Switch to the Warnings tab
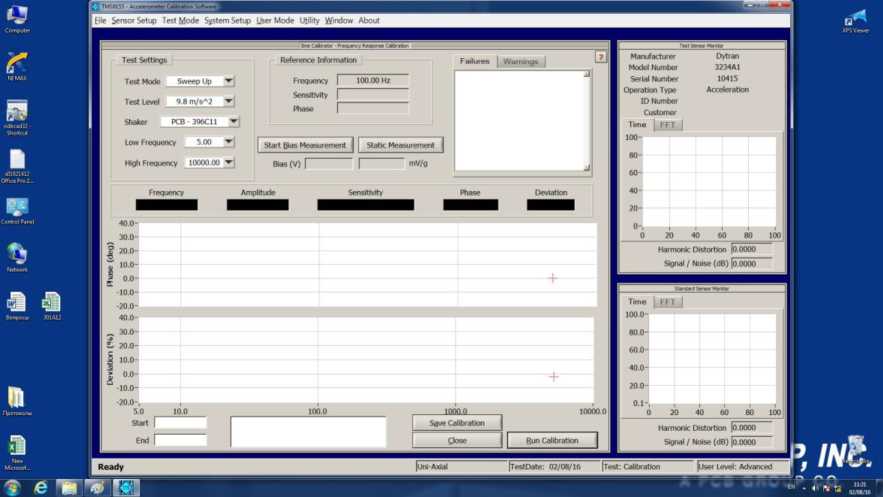The height and width of the screenshot is (497, 883). (x=520, y=61)
